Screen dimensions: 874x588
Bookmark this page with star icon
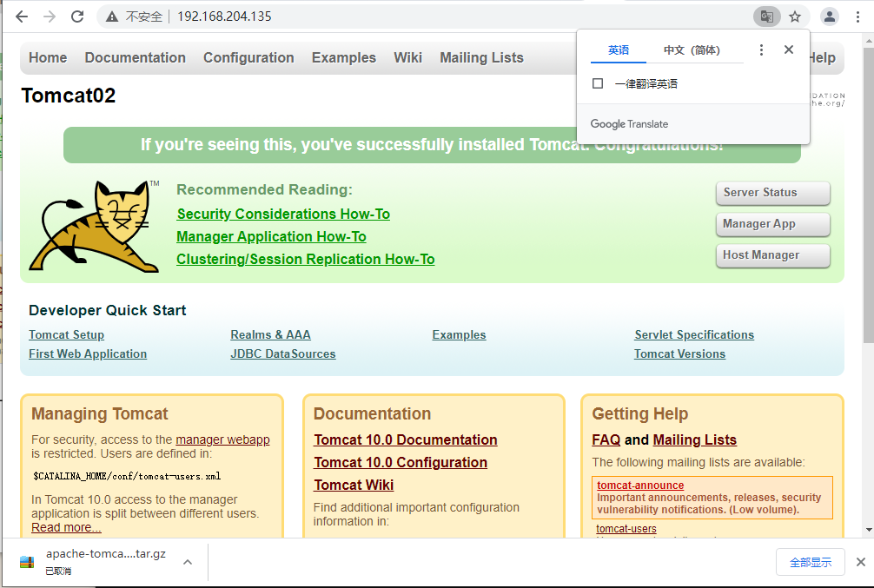[795, 17]
